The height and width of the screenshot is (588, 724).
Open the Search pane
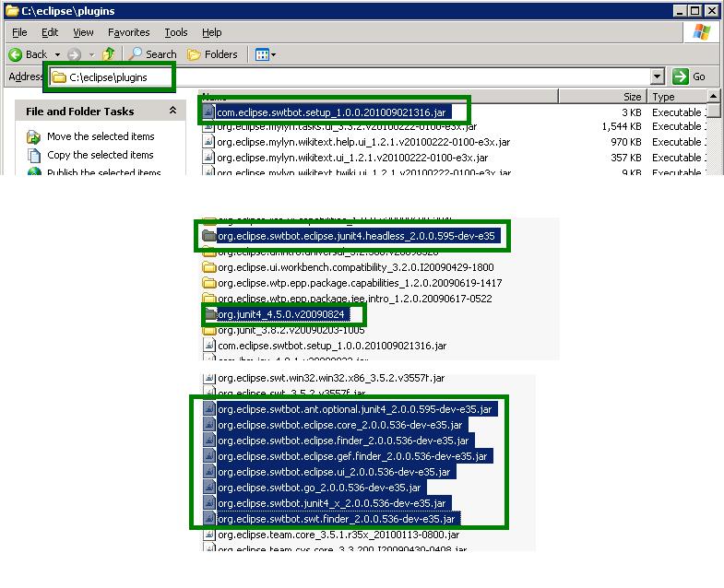[x=153, y=54]
